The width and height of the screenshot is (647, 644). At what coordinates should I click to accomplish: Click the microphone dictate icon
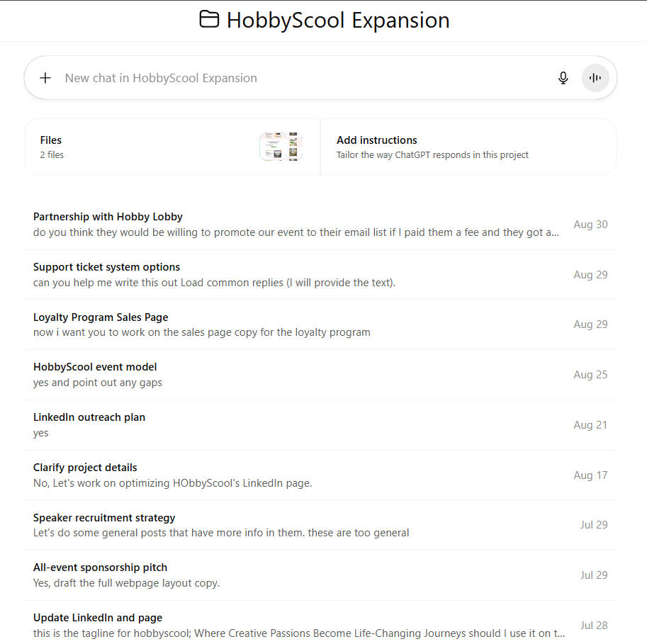point(563,78)
